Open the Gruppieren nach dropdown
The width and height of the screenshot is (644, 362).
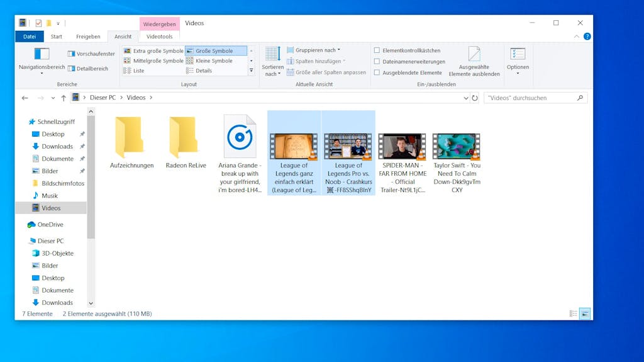[x=313, y=50]
